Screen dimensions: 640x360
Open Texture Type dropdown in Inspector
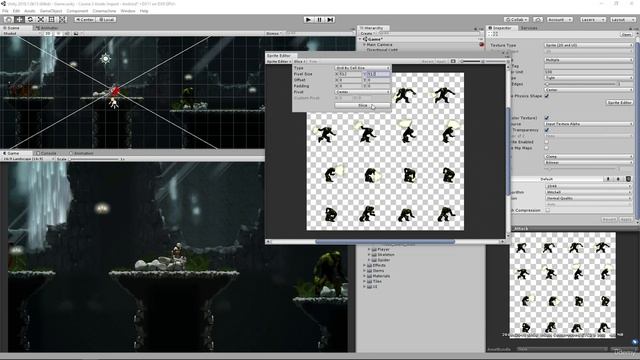[x=588, y=45]
